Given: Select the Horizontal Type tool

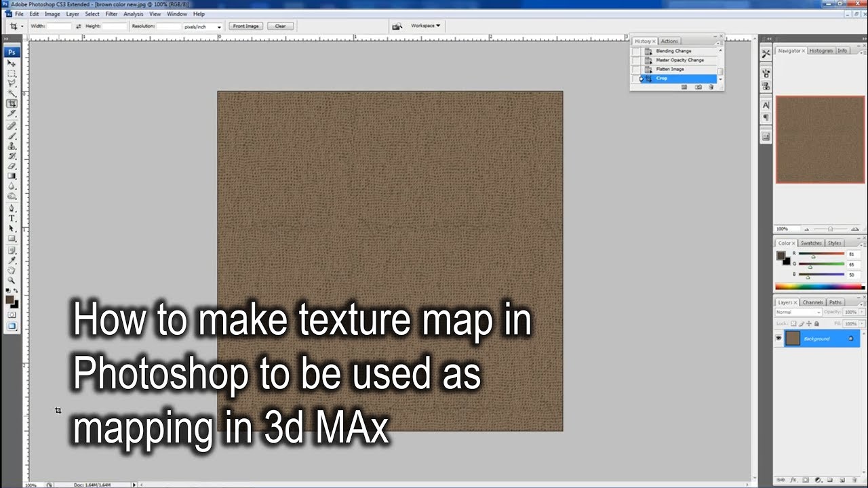Looking at the screenshot, I should click(12, 219).
